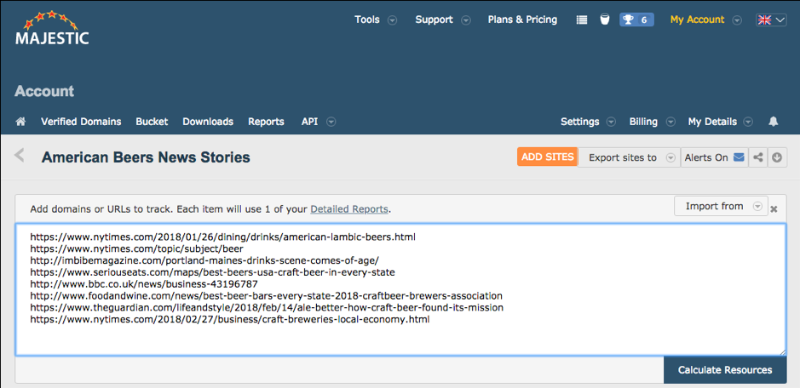Go back using the left arrow
This screenshot has height=388, width=800.
tap(19, 155)
